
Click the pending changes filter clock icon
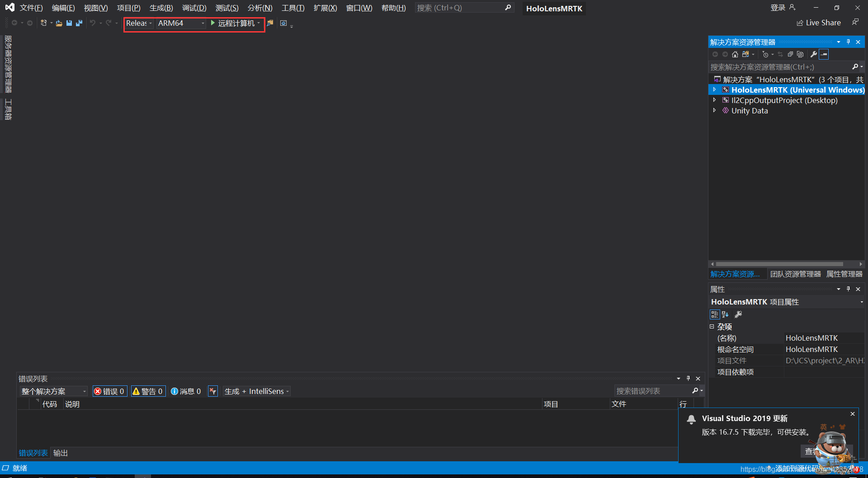coord(765,54)
